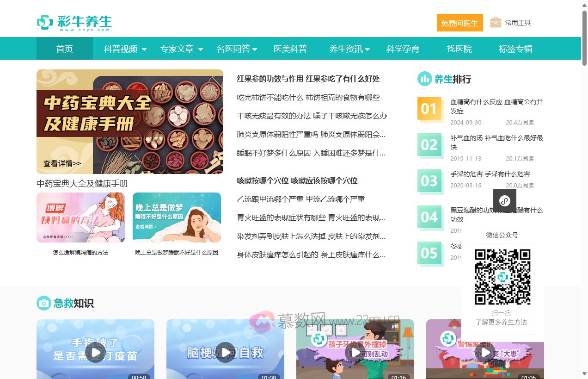This screenshot has width=588, height=379.
Task: Play the rightmost home safety video
Action: [x=484, y=353]
